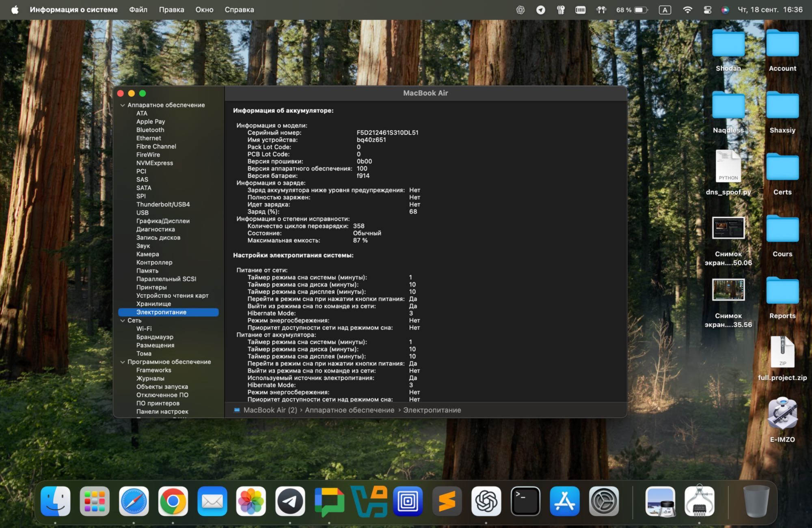The height and width of the screenshot is (528, 812).
Task: Select NVMExpress in the sidebar
Action: tap(154, 163)
